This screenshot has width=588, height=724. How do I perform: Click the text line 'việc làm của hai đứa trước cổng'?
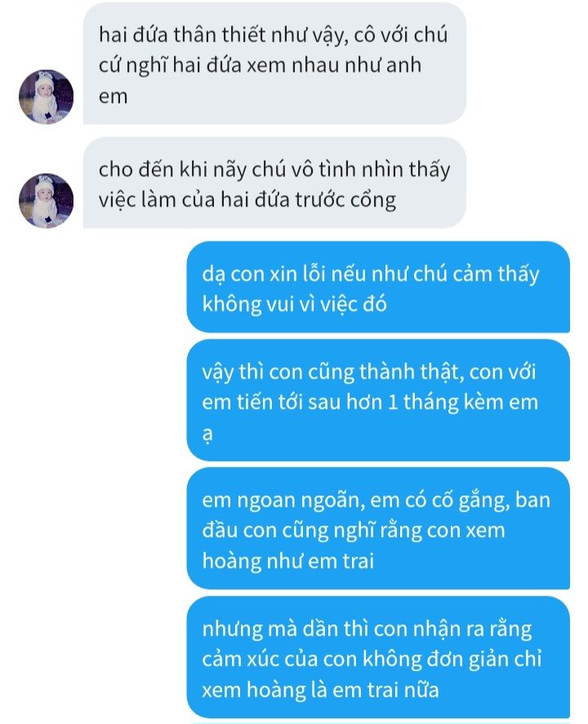pos(247,201)
